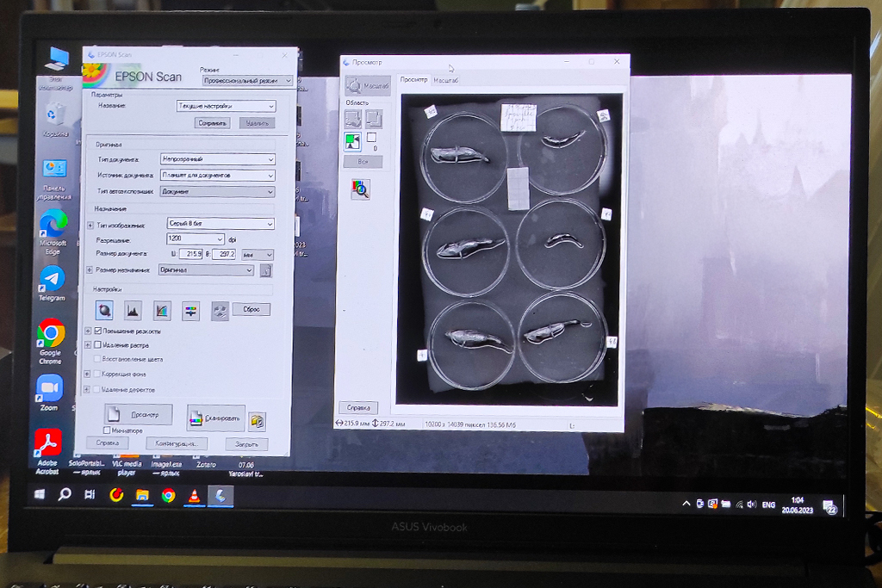Disable the Повышение резкости checkbox
The width and height of the screenshot is (882, 588).
pyautogui.click(x=98, y=331)
